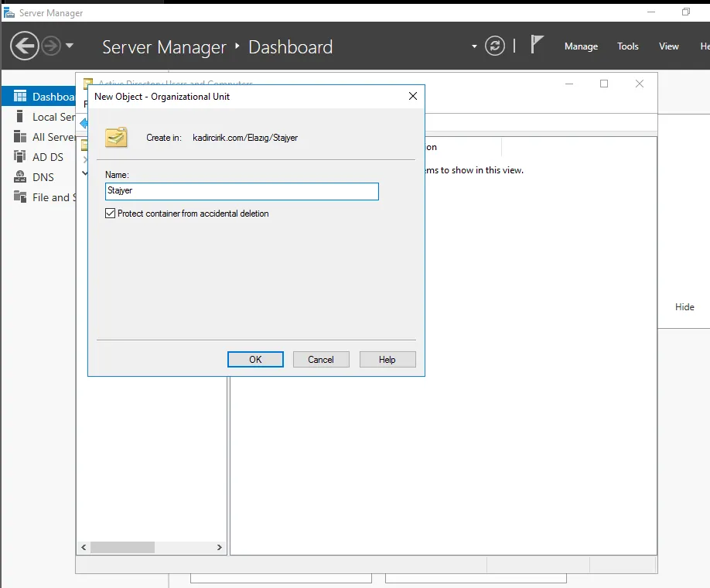
Task: Click Dashboard in the breadcrumb title
Action: point(290,47)
